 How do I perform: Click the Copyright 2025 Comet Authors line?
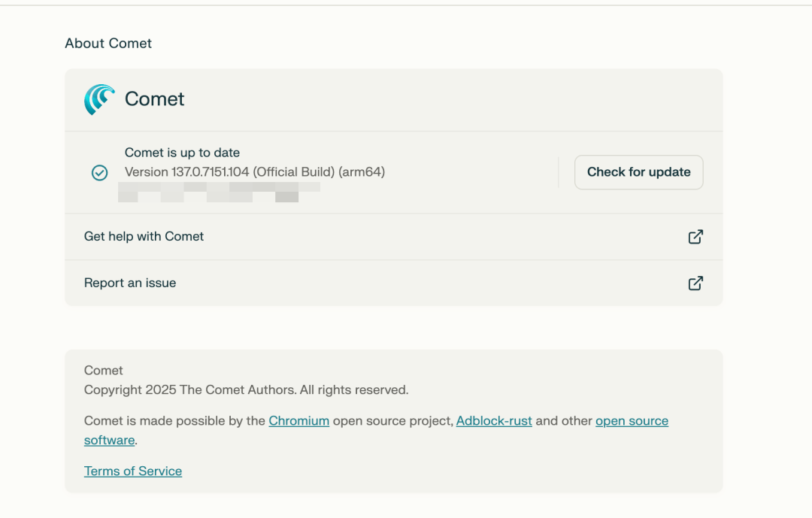pos(246,390)
